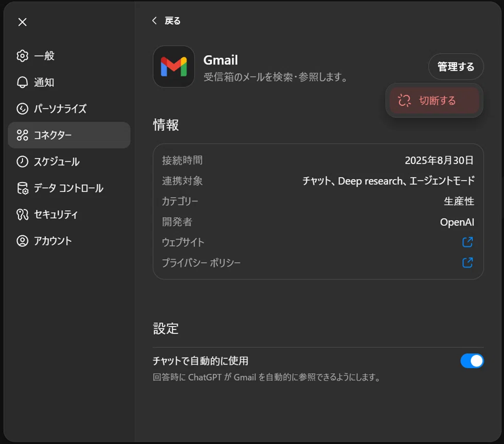
Task: Switch to パーソナライズ settings tab
Action: click(69, 109)
